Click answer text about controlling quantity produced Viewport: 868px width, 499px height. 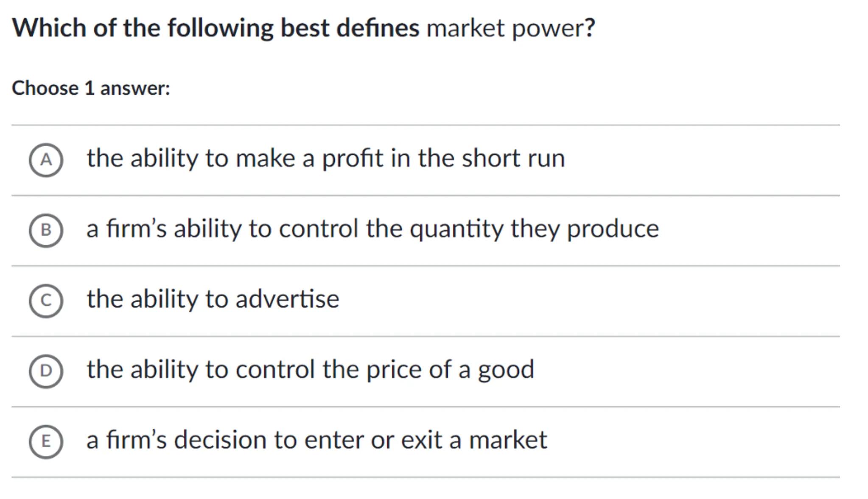point(372,229)
